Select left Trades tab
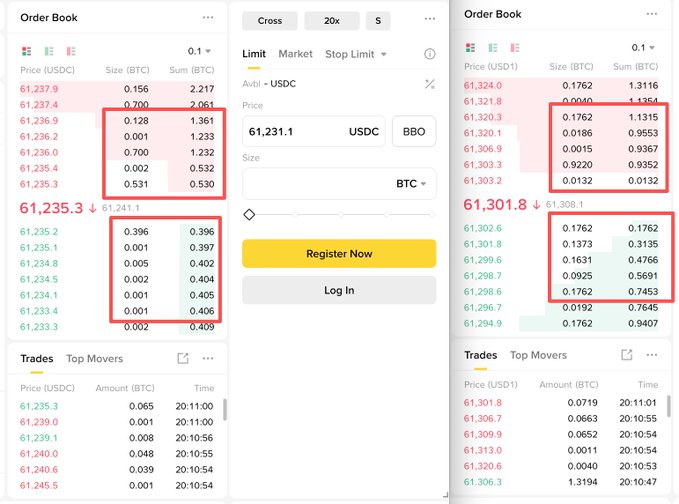 [x=37, y=359]
